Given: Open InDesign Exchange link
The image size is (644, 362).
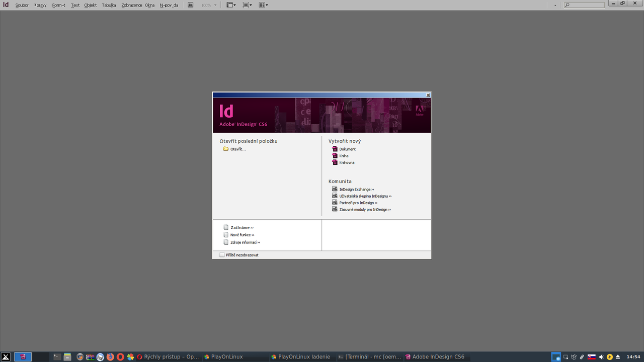Looking at the screenshot, I should 357,190.
